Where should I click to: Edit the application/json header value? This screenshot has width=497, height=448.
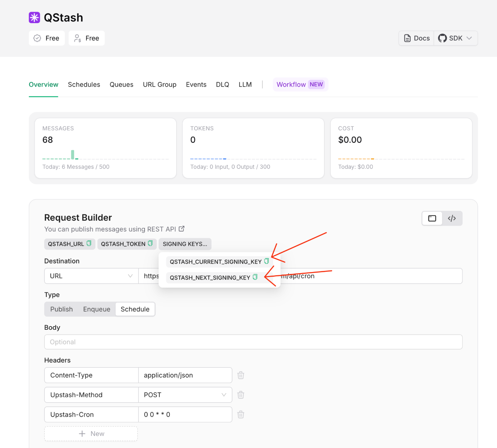[185, 375]
